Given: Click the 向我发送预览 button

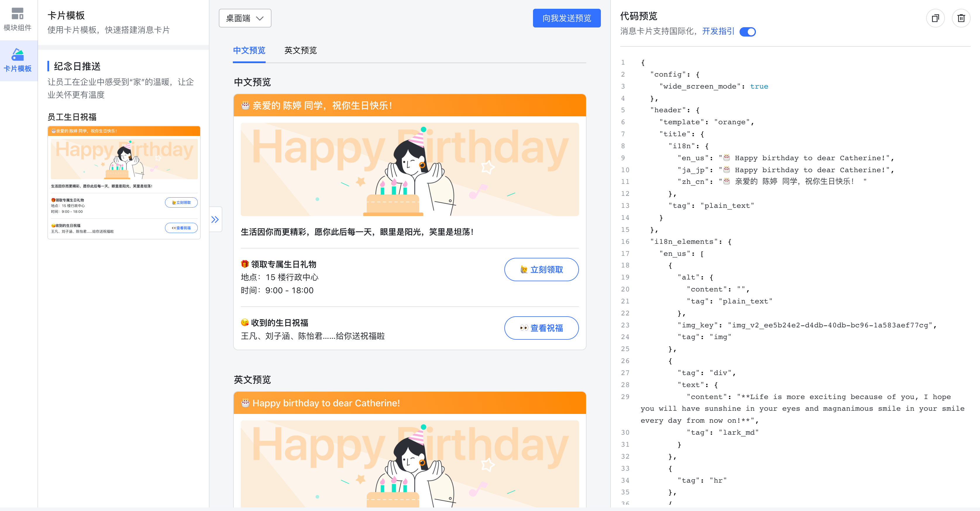Looking at the screenshot, I should click(566, 18).
